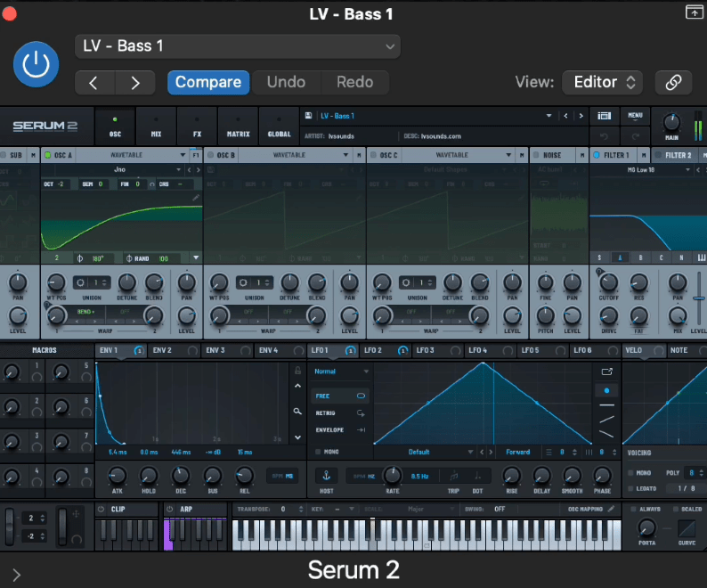
Task: Select the ENV 2 tab
Action: pyautogui.click(x=174, y=350)
